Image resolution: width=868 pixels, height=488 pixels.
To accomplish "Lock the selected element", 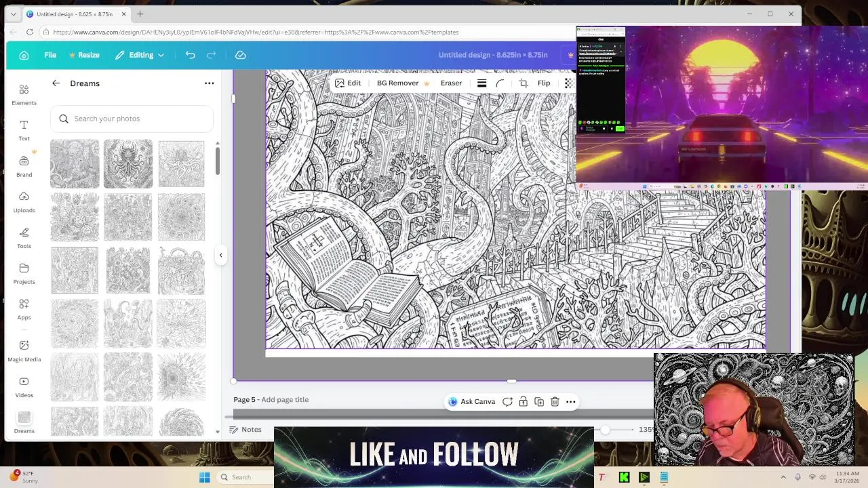I will [x=523, y=402].
